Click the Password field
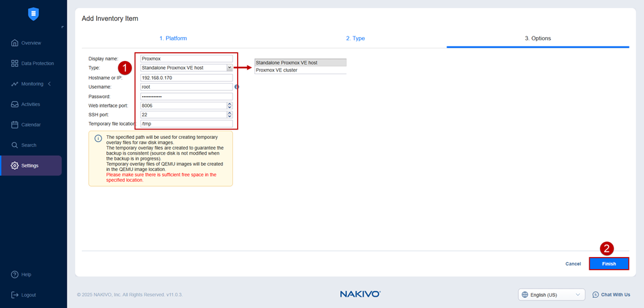 (x=186, y=97)
